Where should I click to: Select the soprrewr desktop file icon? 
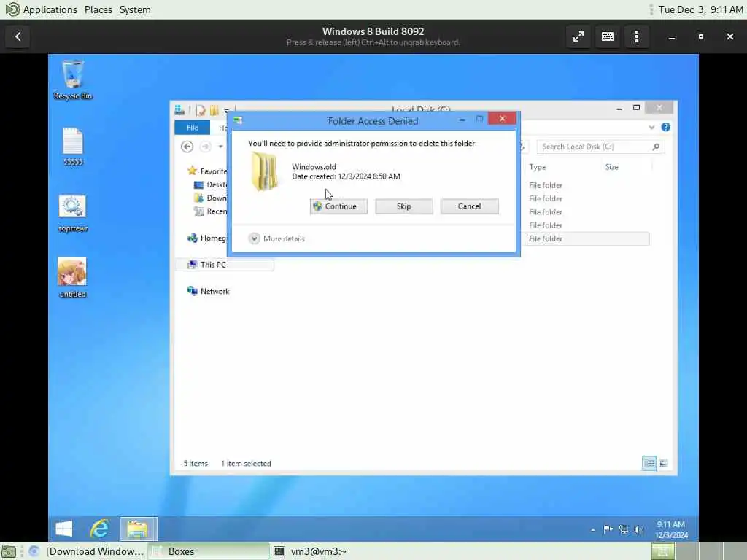click(73, 213)
